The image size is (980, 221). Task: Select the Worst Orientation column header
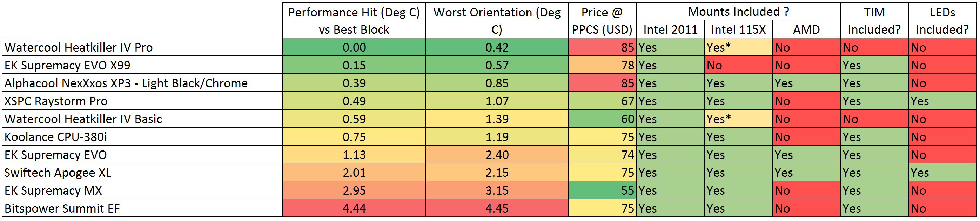pyautogui.click(x=497, y=21)
